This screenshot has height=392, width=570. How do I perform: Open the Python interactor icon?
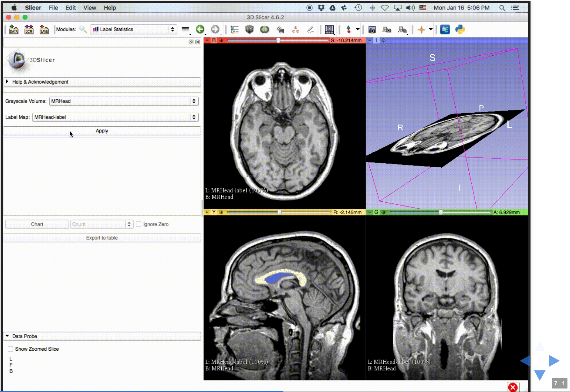click(460, 30)
